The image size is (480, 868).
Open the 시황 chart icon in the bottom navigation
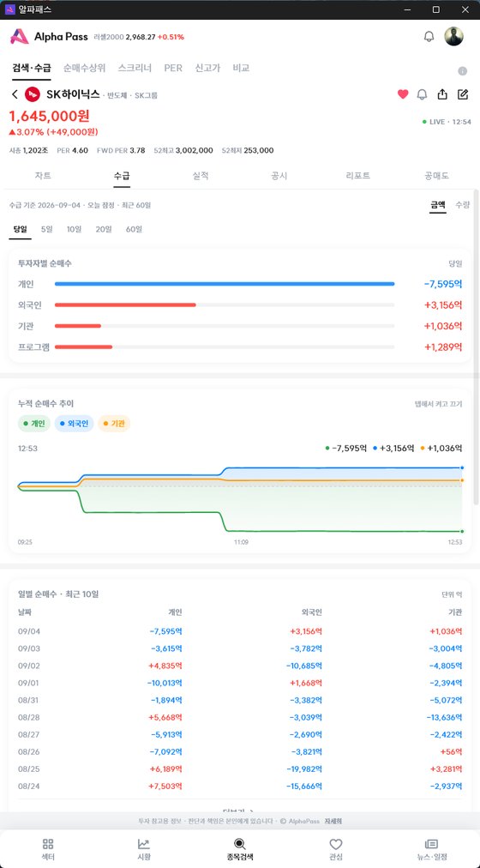144,844
